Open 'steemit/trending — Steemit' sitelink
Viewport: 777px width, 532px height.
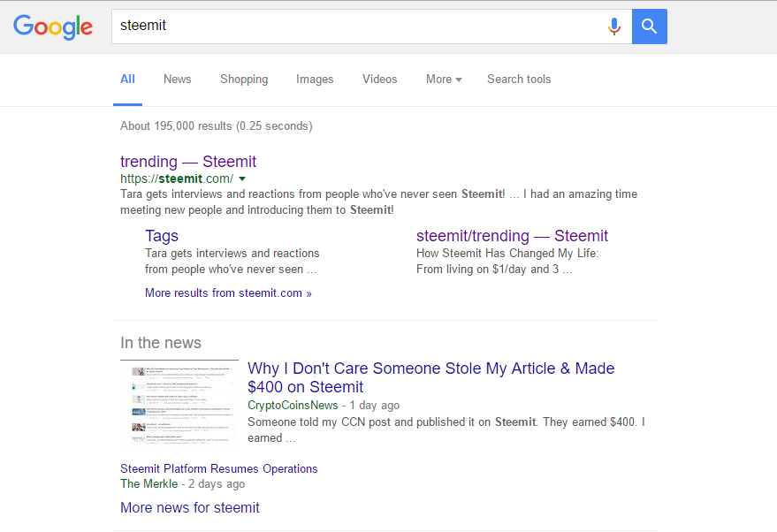pyautogui.click(x=512, y=236)
